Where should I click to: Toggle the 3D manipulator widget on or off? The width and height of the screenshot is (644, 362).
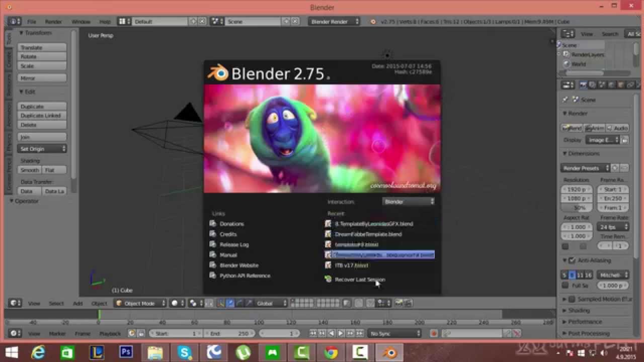click(x=221, y=303)
